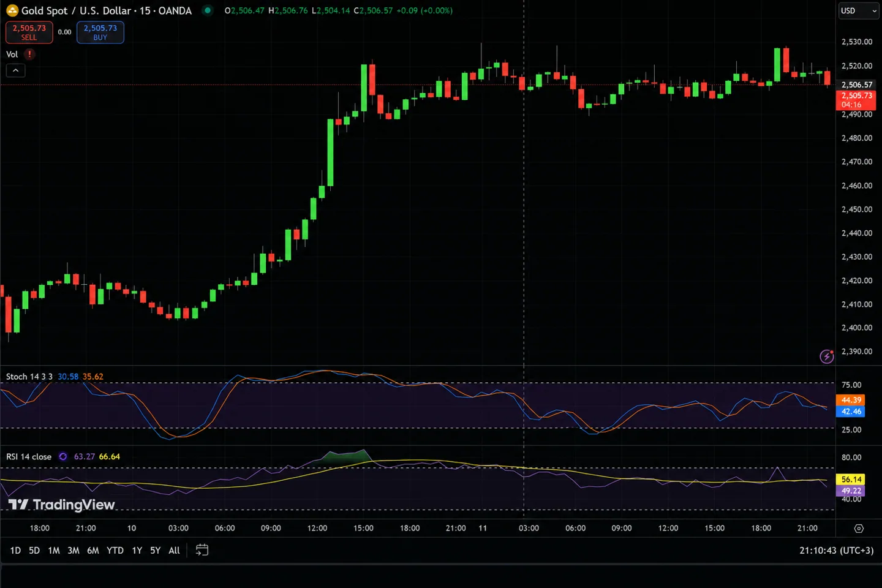Set the chart range to 3M
882x588 pixels.
pos(73,551)
